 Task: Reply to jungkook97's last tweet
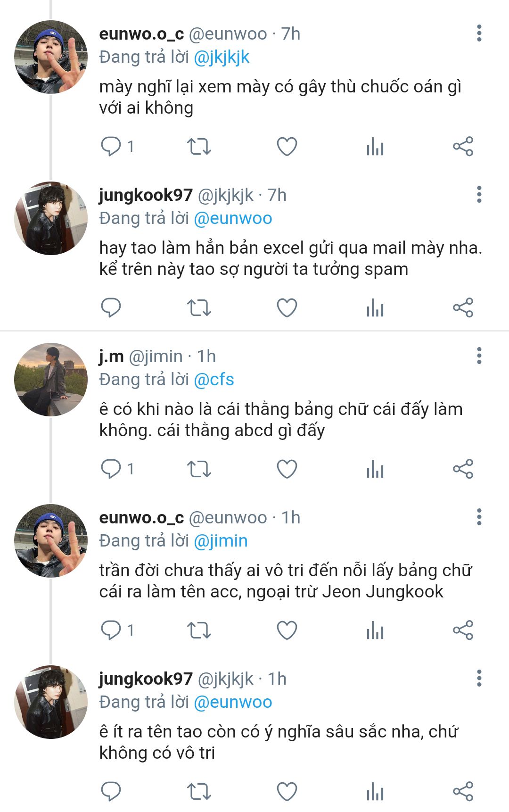pos(111,792)
